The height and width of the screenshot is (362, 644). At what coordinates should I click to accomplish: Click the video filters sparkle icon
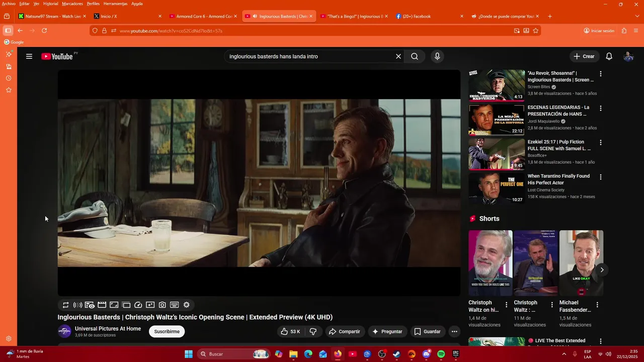[150, 305]
